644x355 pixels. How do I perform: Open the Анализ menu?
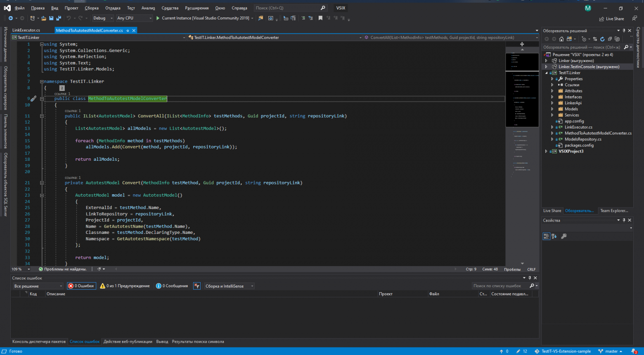(x=148, y=8)
